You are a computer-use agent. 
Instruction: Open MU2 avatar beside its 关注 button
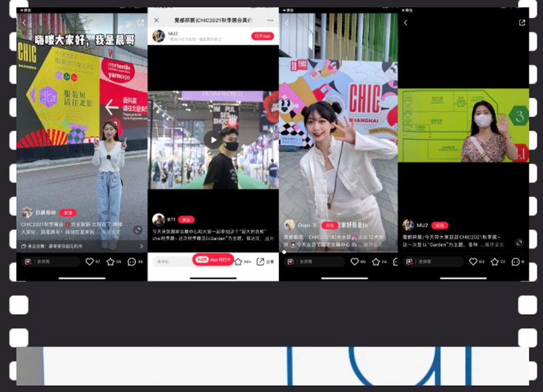[409, 225]
